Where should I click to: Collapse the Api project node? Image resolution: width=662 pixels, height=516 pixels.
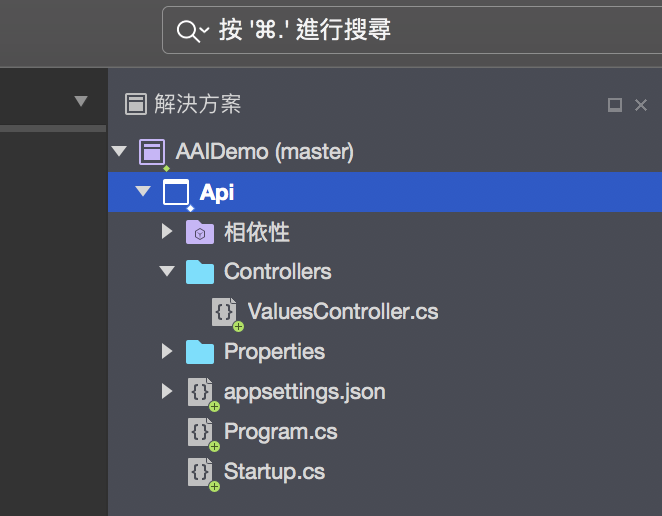(143, 191)
